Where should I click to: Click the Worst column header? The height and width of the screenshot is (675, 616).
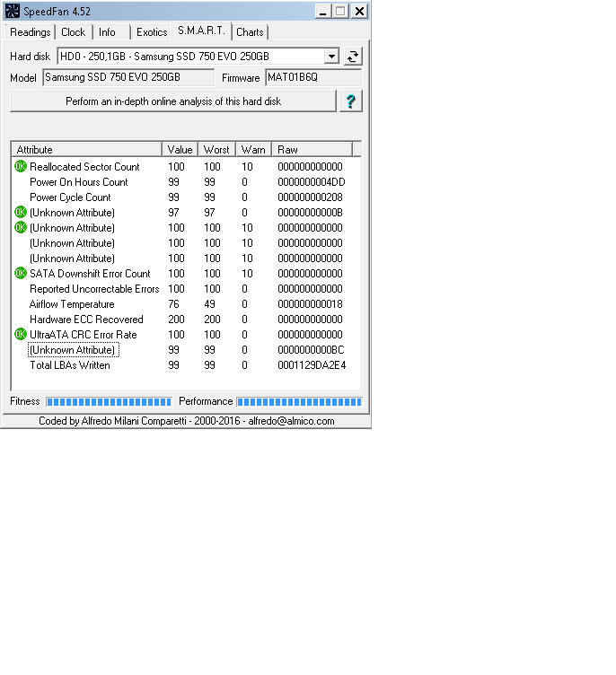point(216,149)
